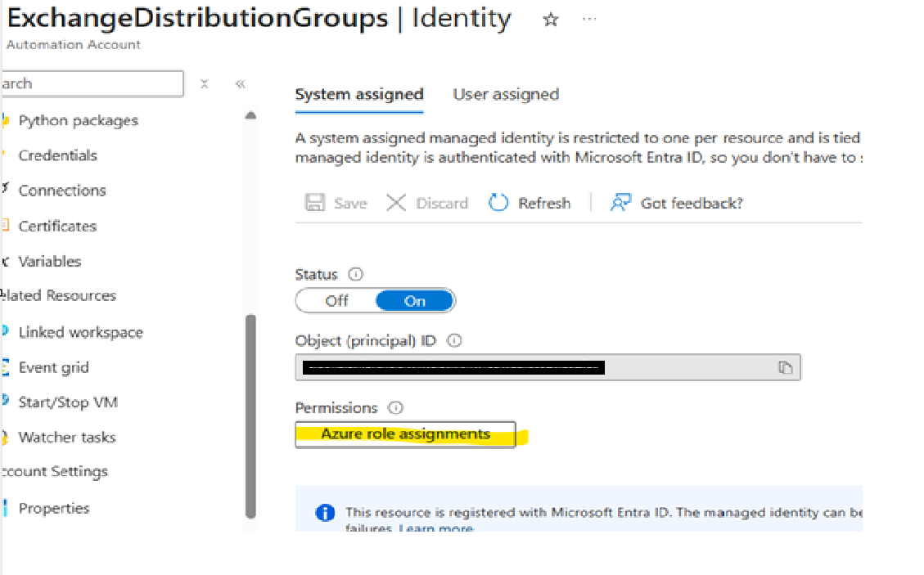
Task: Switch to the System assigned tab
Action: click(x=359, y=94)
